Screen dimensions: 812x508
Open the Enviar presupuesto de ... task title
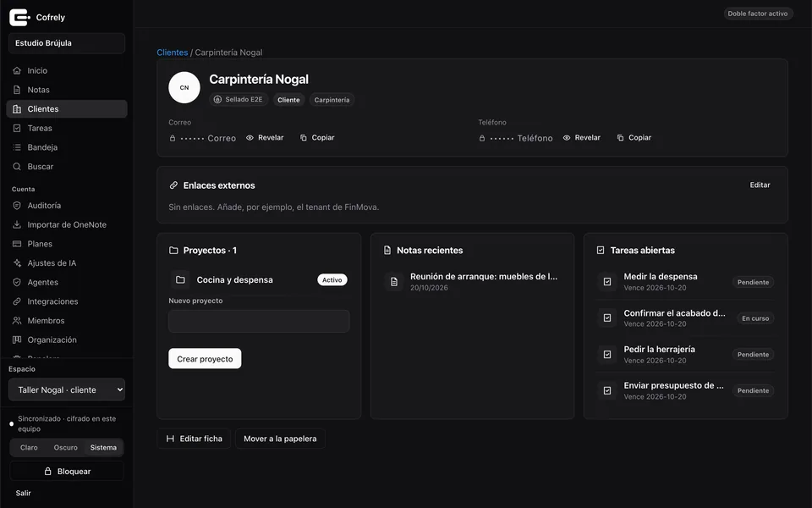(673, 386)
